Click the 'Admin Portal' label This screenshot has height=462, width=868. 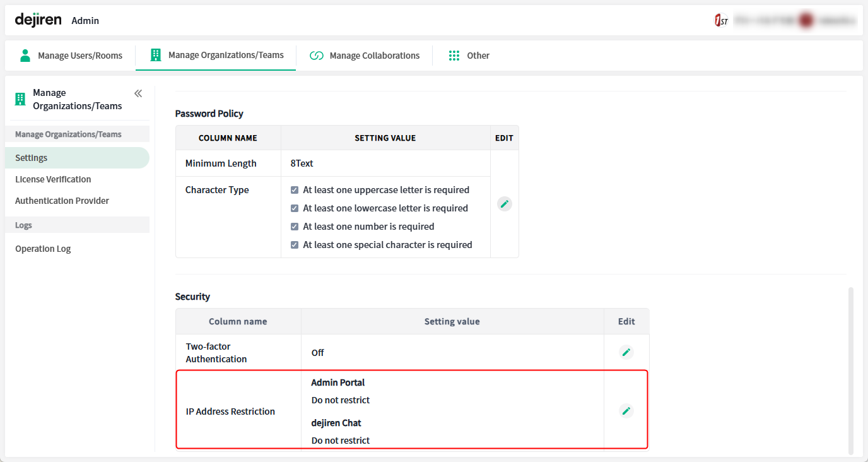pos(338,382)
